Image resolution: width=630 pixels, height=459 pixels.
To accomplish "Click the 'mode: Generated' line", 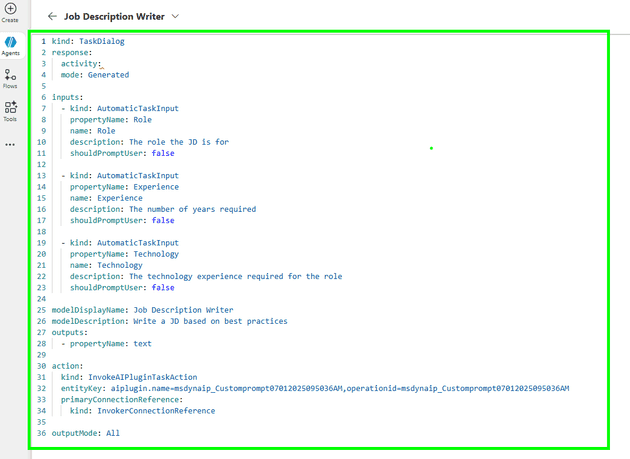I will tap(95, 75).
